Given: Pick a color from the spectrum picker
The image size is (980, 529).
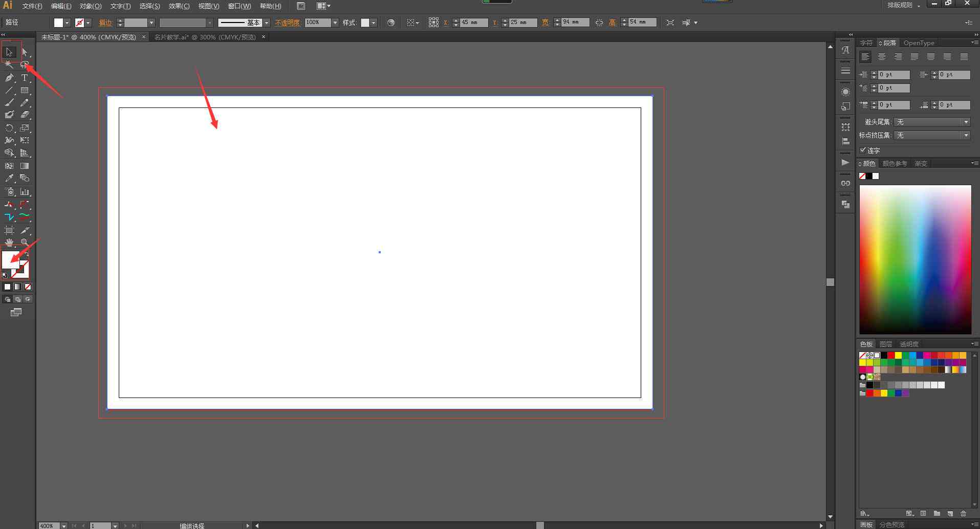Looking at the screenshot, I should (915, 260).
